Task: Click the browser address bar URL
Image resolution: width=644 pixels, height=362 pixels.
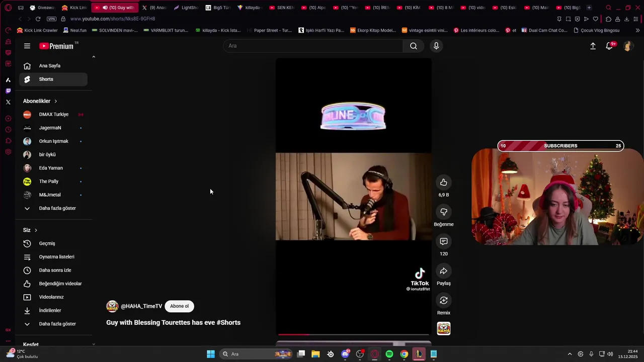Action: click(113, 19)
